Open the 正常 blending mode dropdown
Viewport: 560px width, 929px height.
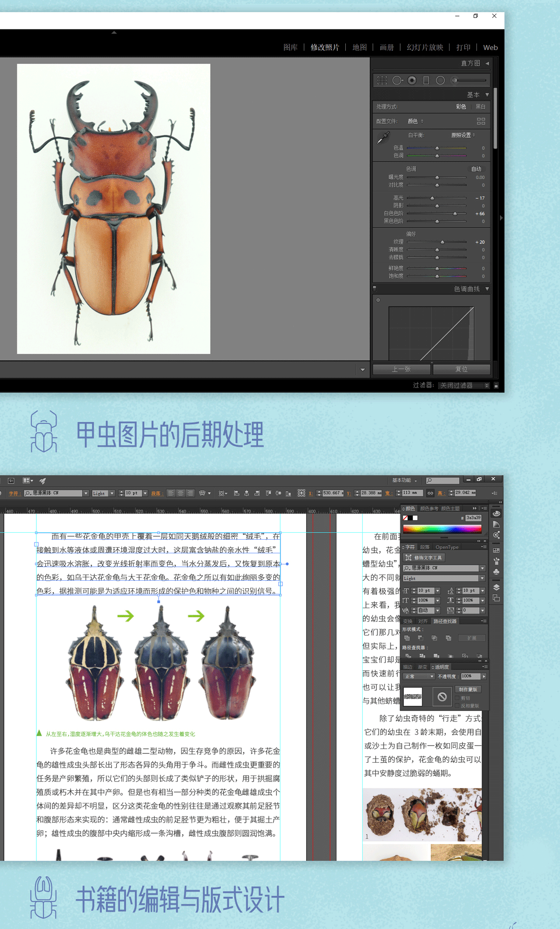coord(419,676)
